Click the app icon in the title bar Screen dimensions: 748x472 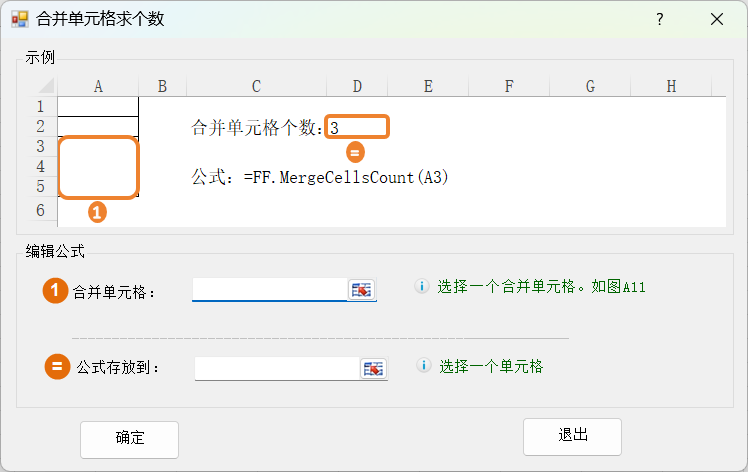19,19
